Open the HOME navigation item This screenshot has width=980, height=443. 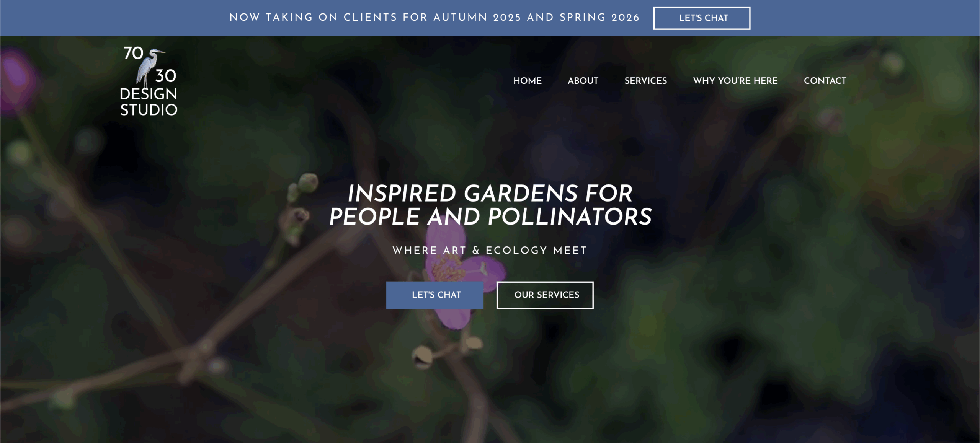click(528, 81)
